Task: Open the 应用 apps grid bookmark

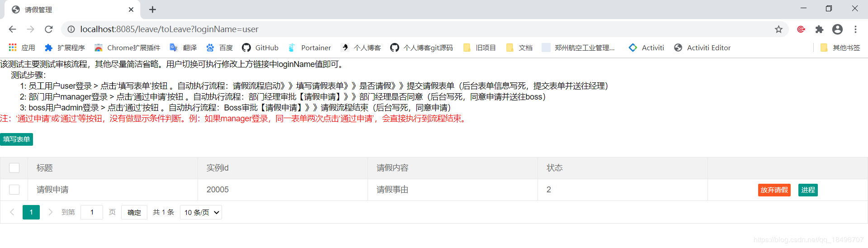Action: [22, 48]
